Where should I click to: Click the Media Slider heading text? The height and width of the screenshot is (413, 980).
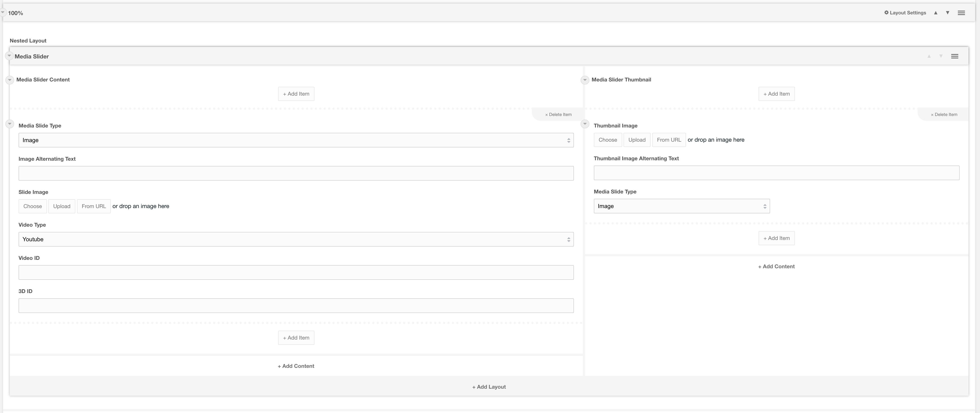32,56
